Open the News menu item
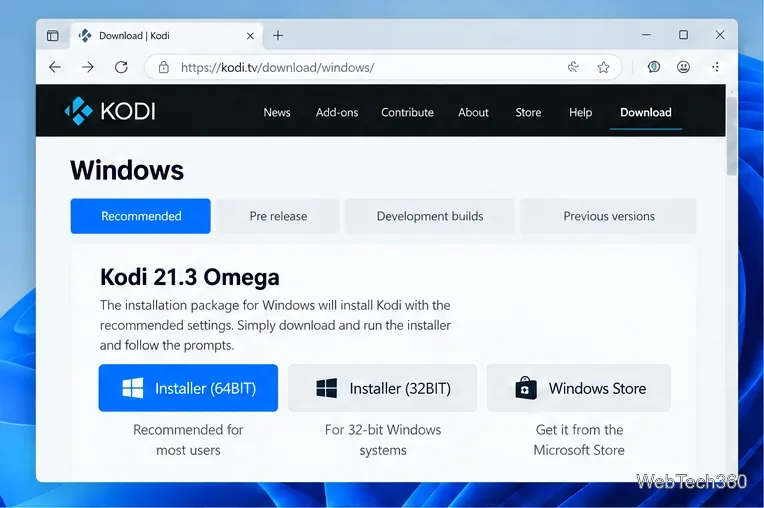The image size is (764, 508). (x=277, y=113)
